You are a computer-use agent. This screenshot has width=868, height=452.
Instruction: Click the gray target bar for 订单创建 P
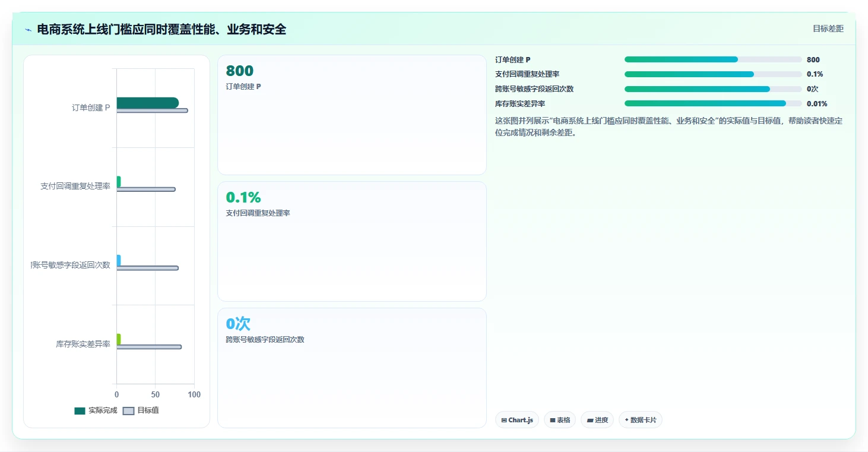[x=152, y=110]
